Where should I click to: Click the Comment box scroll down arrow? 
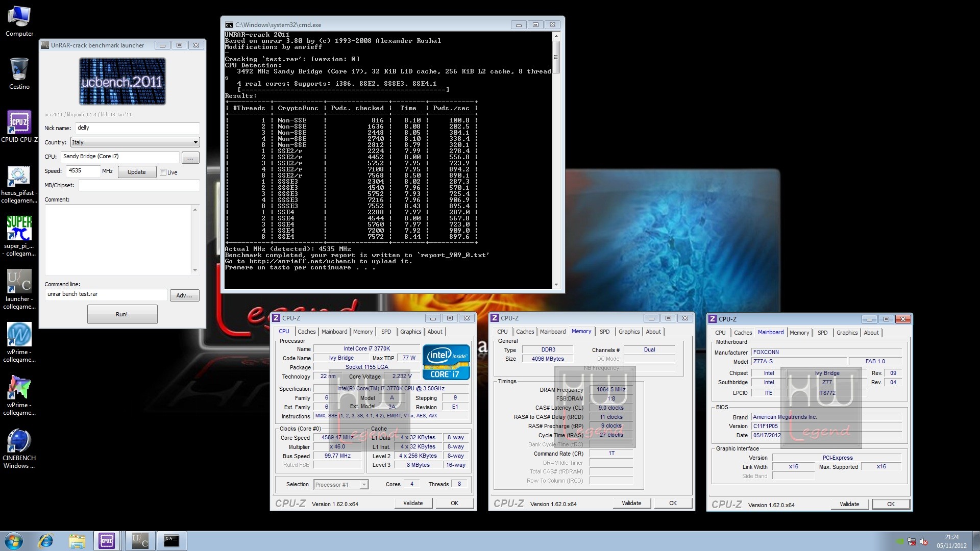click(x=195, y=271)
